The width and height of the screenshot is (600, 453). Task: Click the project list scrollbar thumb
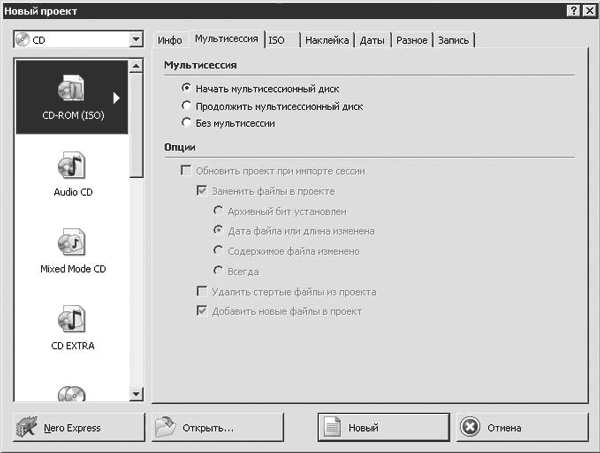136,125
